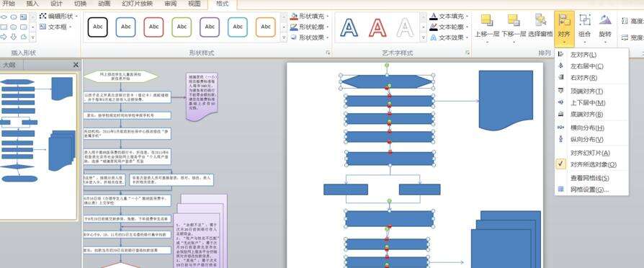Apply the white faded WordArt A style

pyautogui.click(x=406, y=27)
